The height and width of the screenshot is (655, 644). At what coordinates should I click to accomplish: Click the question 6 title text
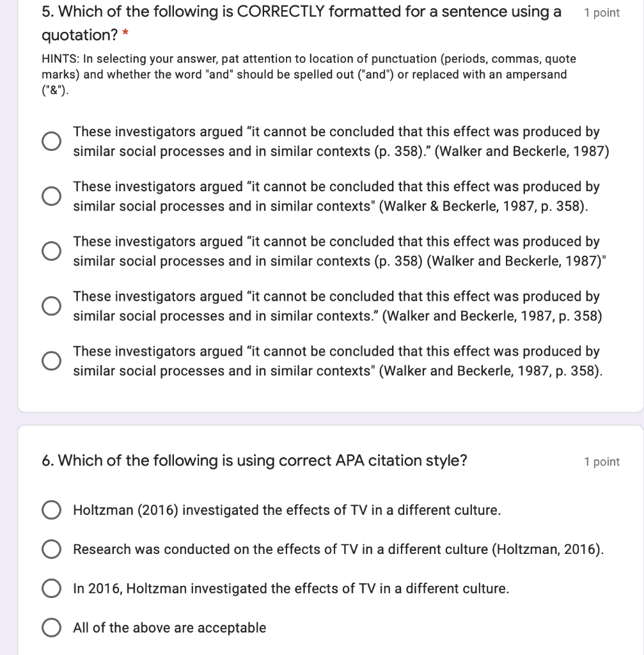tap(255, 461)
